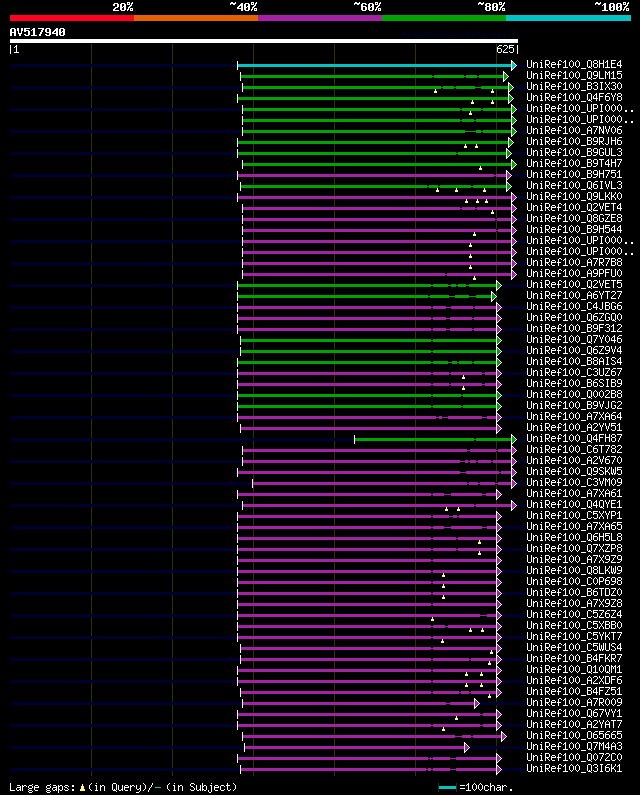Click arrowhead at end of Q7M4A3 alignment

pyautogui.click(x=467, y=747)
